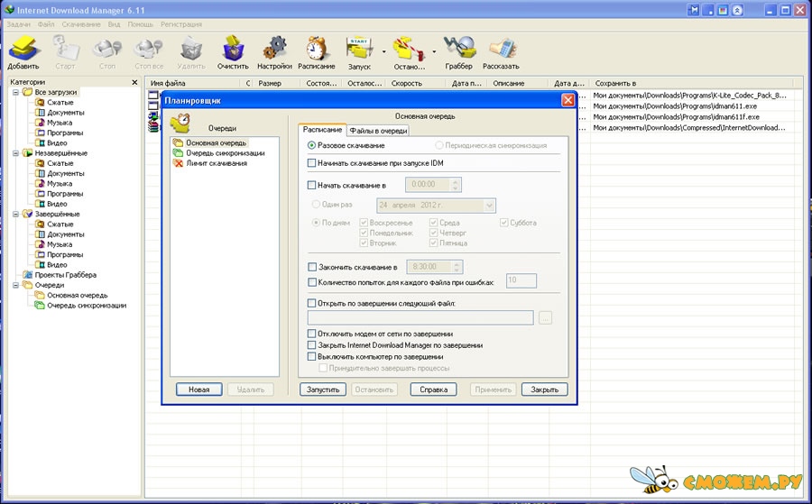This screenshot has height=504, width=812.
Task: Check Закрыть Internet Download Manager по завершении
Action: pyautogui.click(x=312, y=345)
